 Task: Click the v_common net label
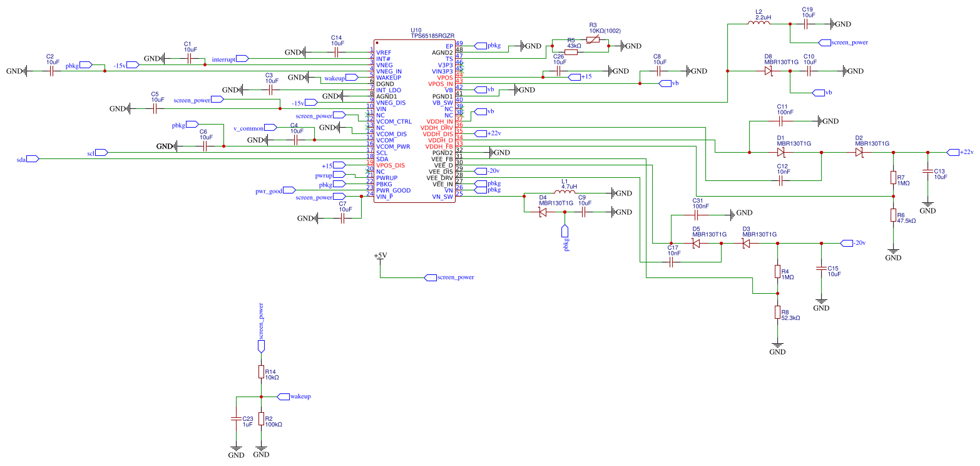pos(255,128)
